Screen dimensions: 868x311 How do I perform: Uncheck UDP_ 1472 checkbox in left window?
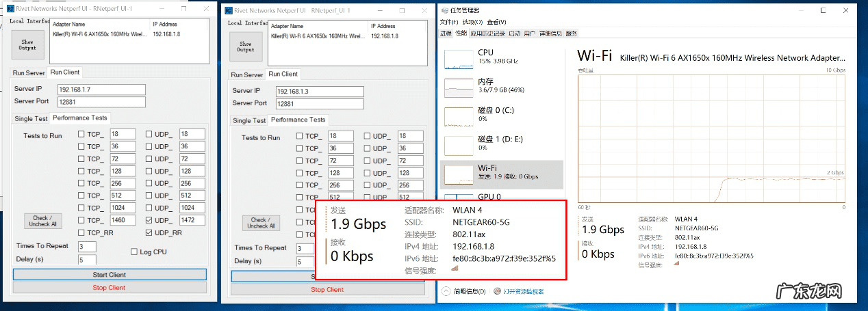pyautogui.click(x=150, y=220)
